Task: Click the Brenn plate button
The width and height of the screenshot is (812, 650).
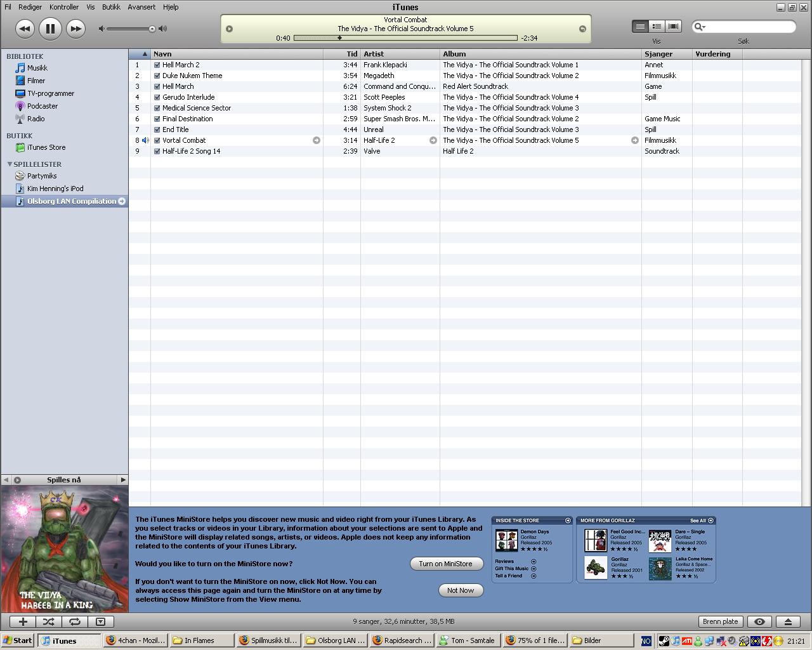Action: coord(721,621)
